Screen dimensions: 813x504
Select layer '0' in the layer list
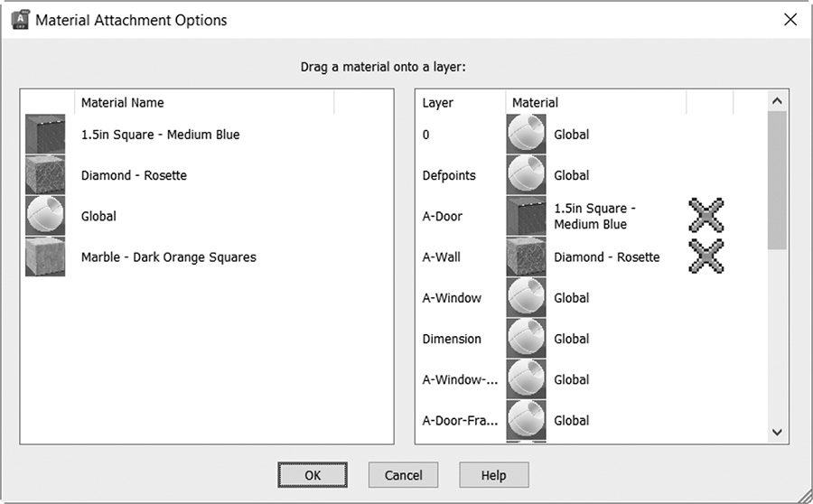425,135
